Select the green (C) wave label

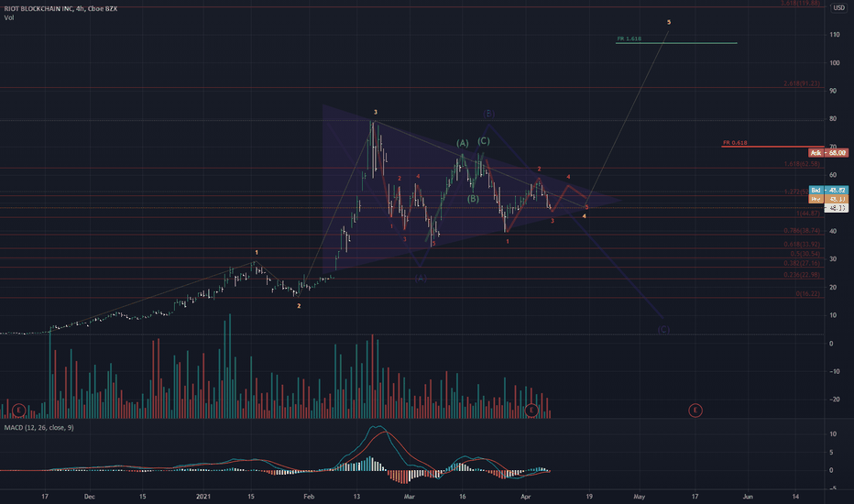coord(484,141)
